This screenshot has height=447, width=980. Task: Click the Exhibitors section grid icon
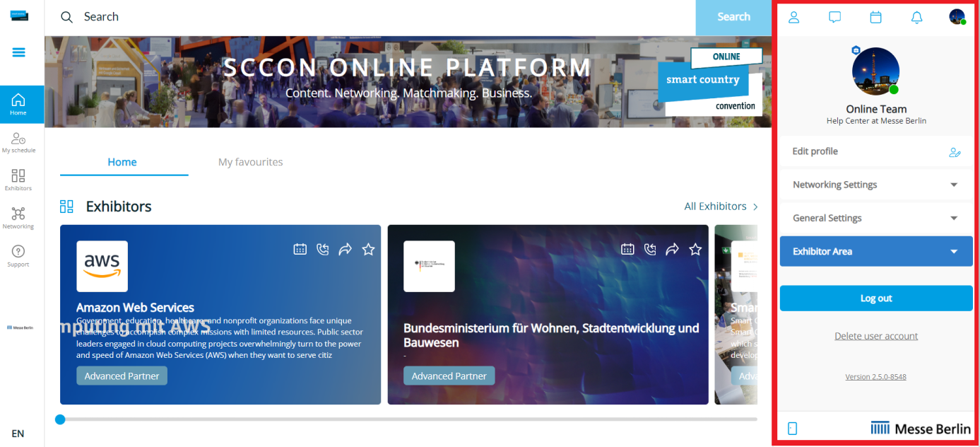[66, 207]
